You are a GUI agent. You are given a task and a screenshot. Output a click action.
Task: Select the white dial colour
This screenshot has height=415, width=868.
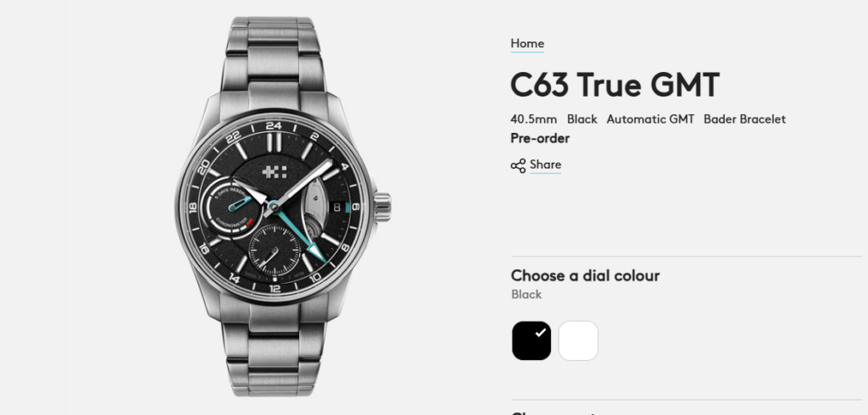(x=578, y=340)
